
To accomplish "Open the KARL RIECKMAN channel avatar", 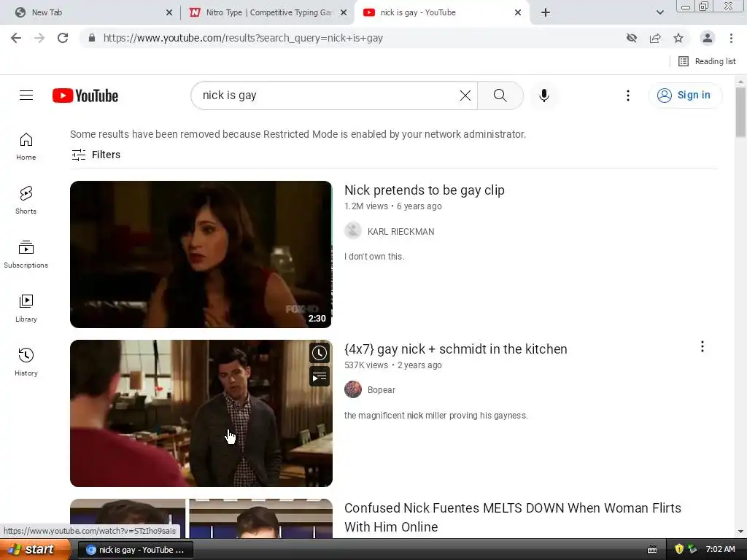I will click(x=353, y=230).
